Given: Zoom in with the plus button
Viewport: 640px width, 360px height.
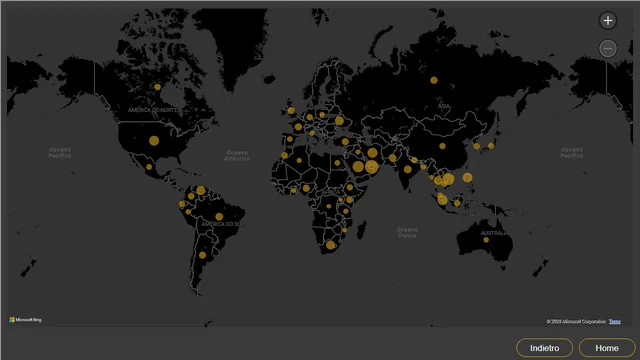Looking at the screenshot, I should click(x=608, y=20).
